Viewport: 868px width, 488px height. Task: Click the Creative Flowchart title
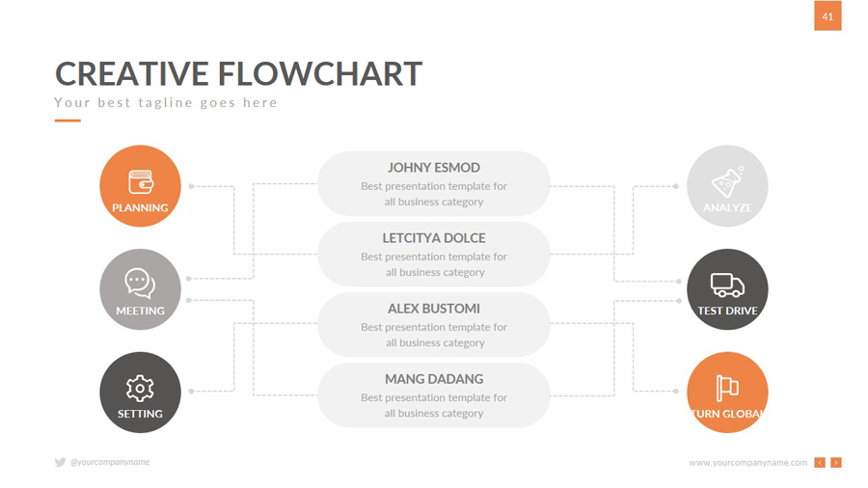point(238,73)
